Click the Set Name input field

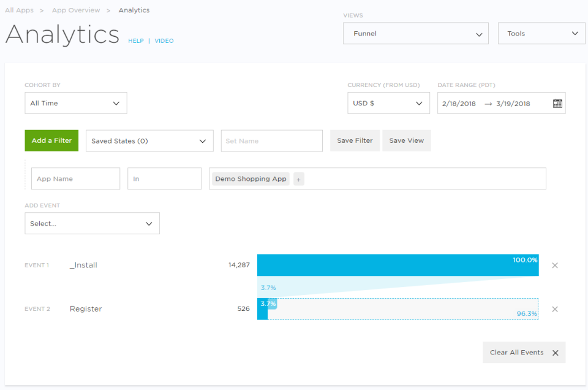click(271, 141)
